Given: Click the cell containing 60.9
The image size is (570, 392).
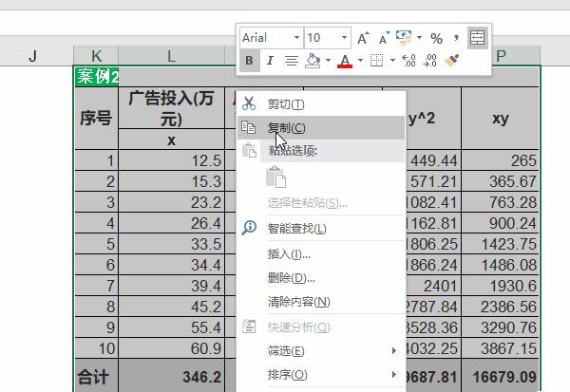Looking at the screenshot, I should coord(171,348).
